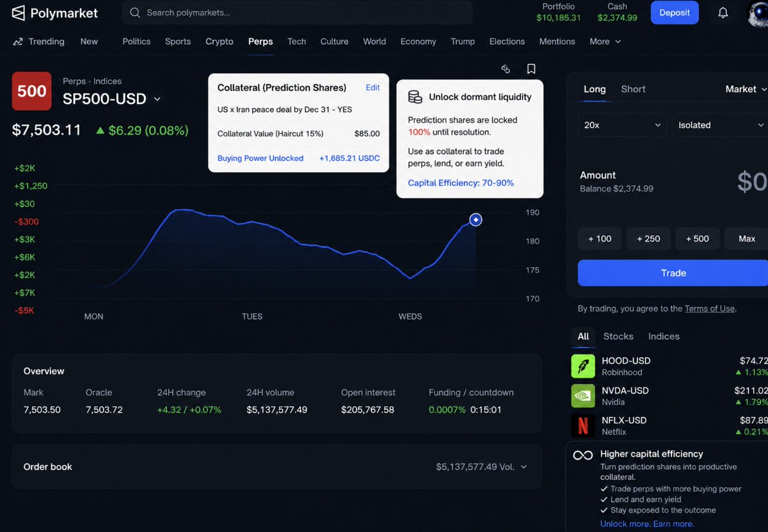Click the Open interest $205,767.58 value
768x532 pixels.
(367, 410)
